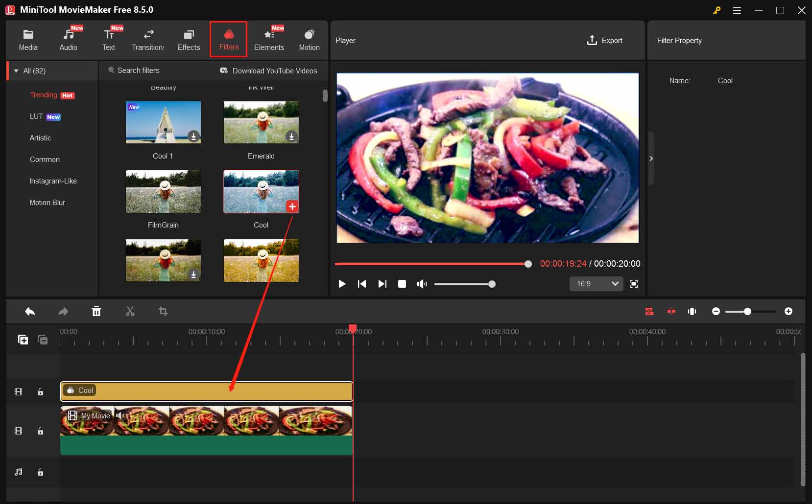Select the Artistic filter category
This screenshot has width=812, height=504.
pos(40,138)
